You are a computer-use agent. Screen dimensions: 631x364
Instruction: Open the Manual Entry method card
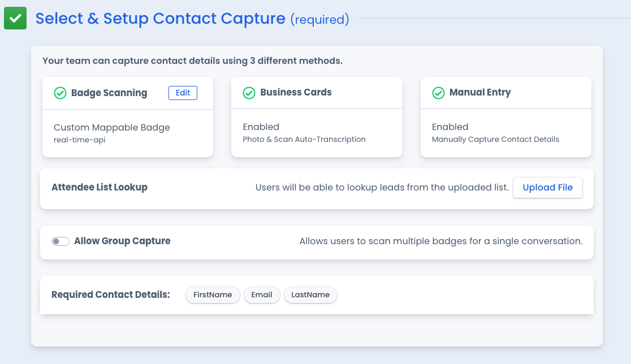[x=506, y=117]
